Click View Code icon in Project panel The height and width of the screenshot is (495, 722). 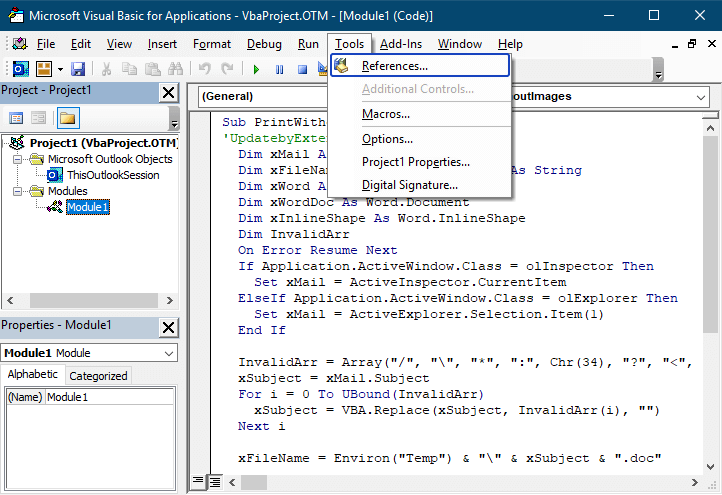pos(17,118)
